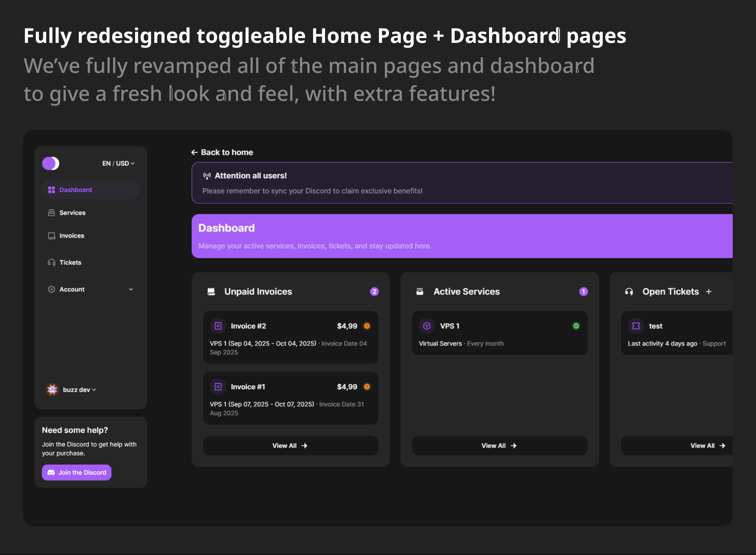Screen dimensions: 756x555
Task: Click the broadcast icon beside Attention all users
Action: pyautogui.click(x=207, y=176)
